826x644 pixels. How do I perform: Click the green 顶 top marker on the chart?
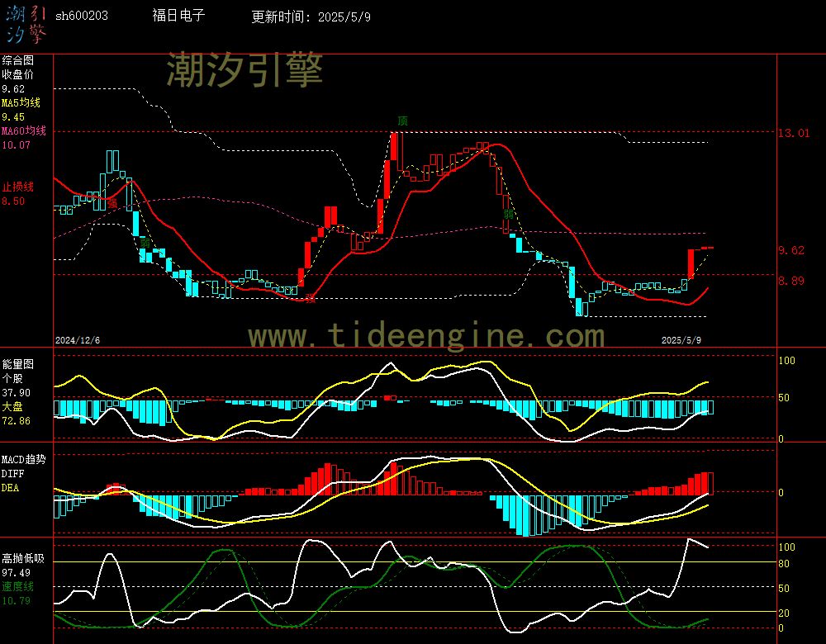click(402, 121)
